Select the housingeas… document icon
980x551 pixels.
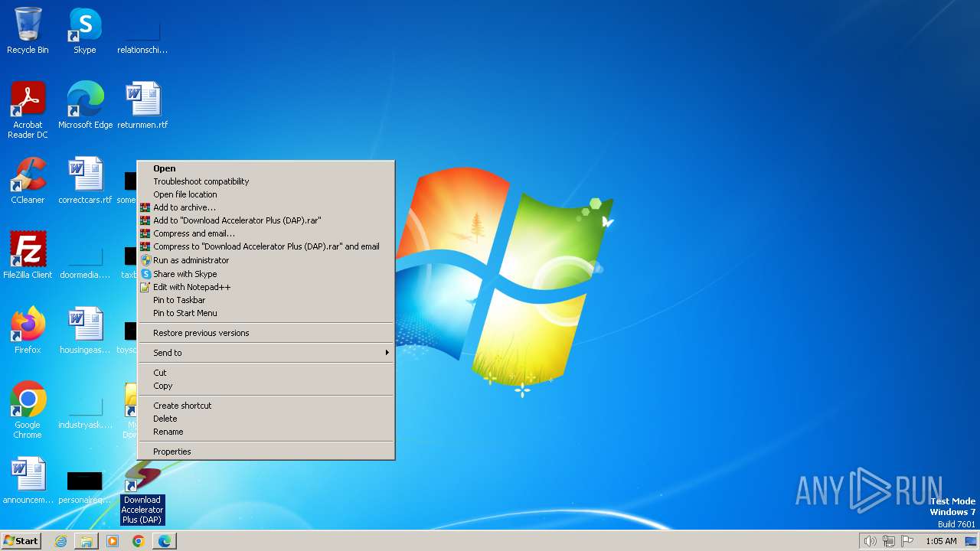coord(85,331)
